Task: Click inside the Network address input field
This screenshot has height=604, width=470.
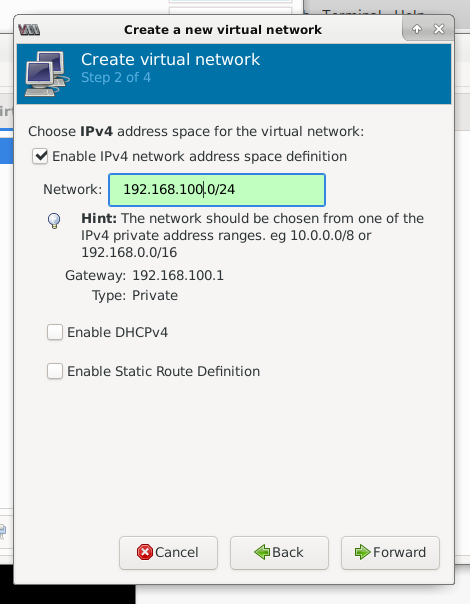Action: click(x=217, y=190)
